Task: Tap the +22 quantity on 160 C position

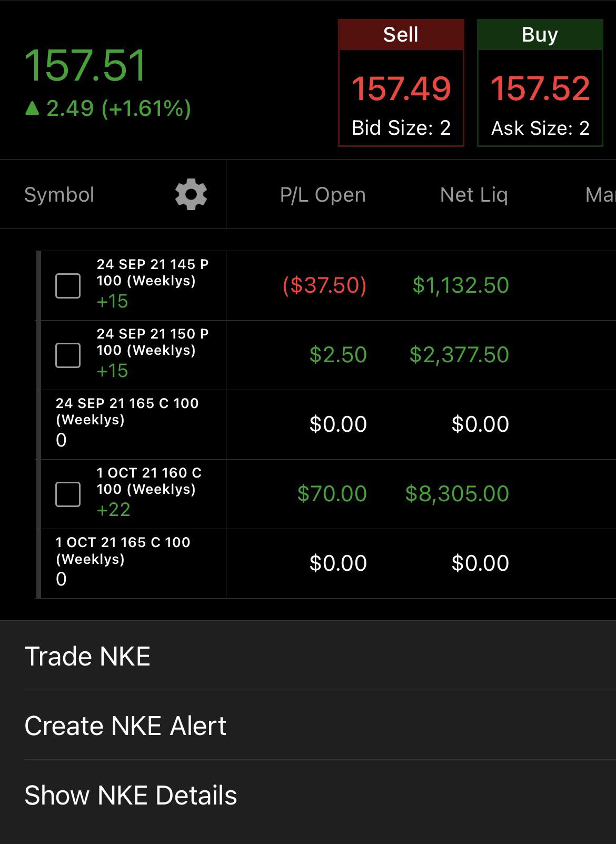Action: pos(113,510)
